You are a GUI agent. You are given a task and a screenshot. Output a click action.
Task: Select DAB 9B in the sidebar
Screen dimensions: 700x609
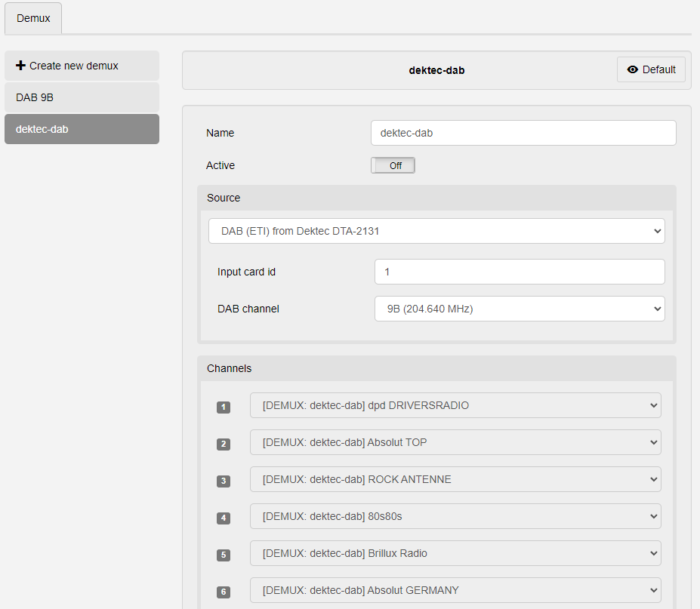[x=82, y=97]
